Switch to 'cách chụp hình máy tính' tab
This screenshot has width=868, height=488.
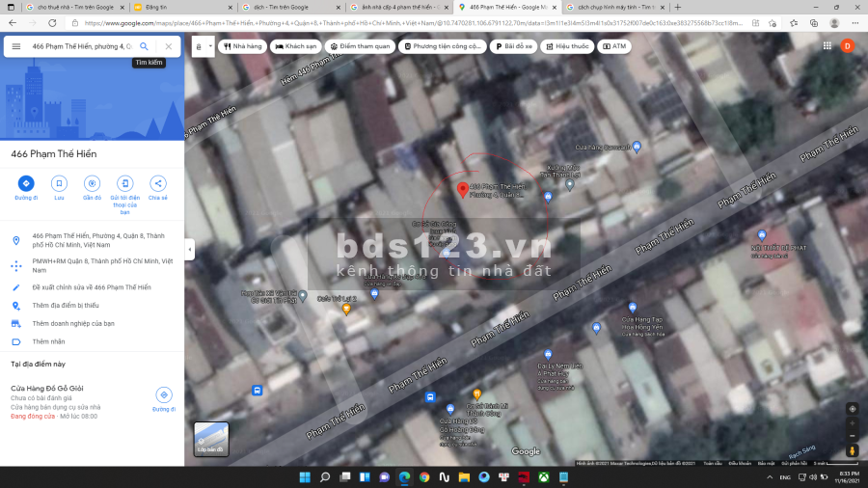(x=614, y=7)
